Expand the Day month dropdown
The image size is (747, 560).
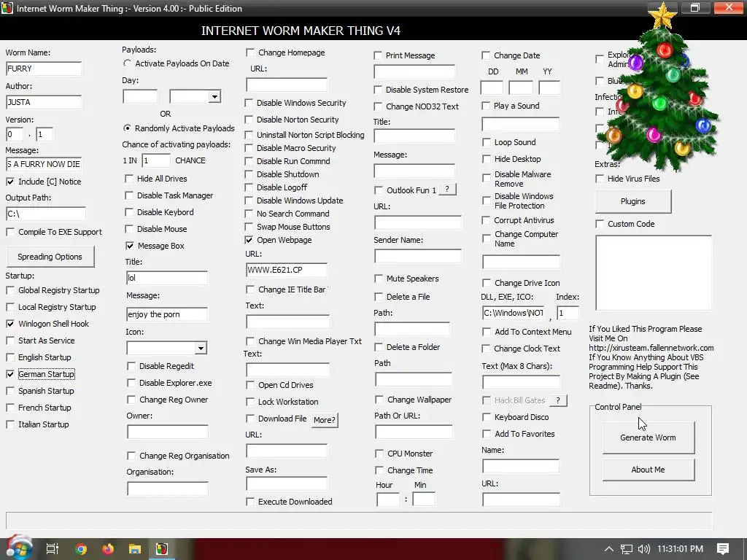(x=214, y=97)
